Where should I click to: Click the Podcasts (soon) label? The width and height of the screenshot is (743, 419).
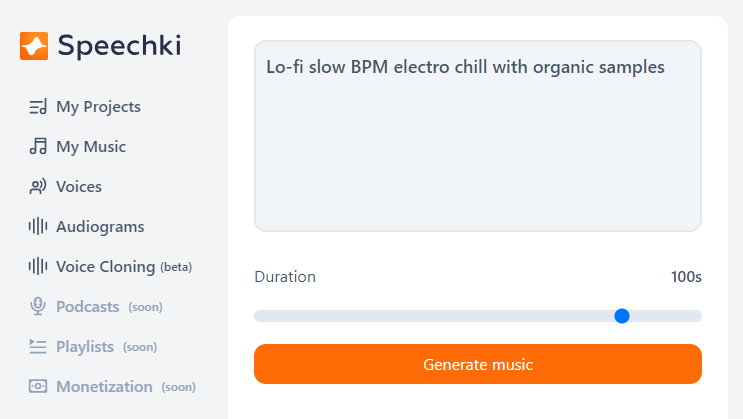[x=109, y=307]
